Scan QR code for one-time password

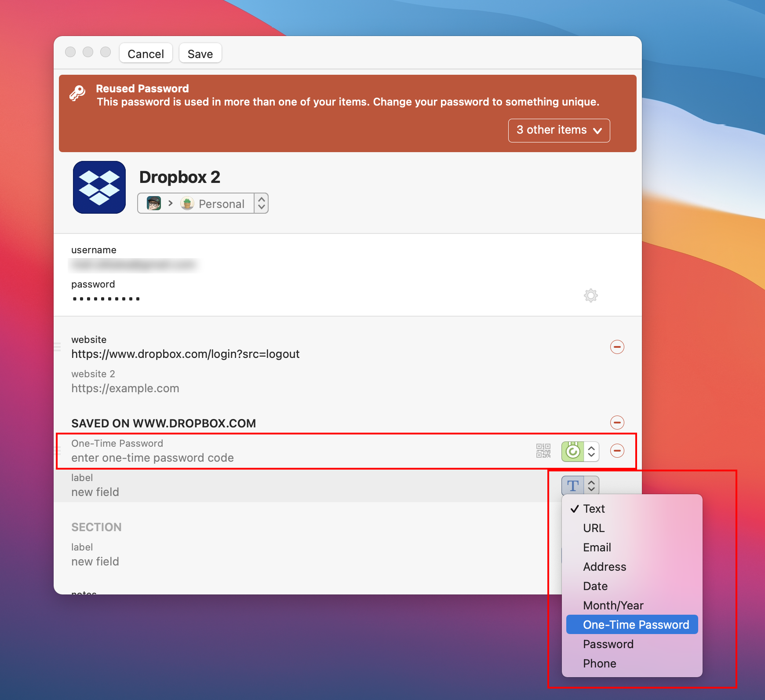click(x=543, y=451)
